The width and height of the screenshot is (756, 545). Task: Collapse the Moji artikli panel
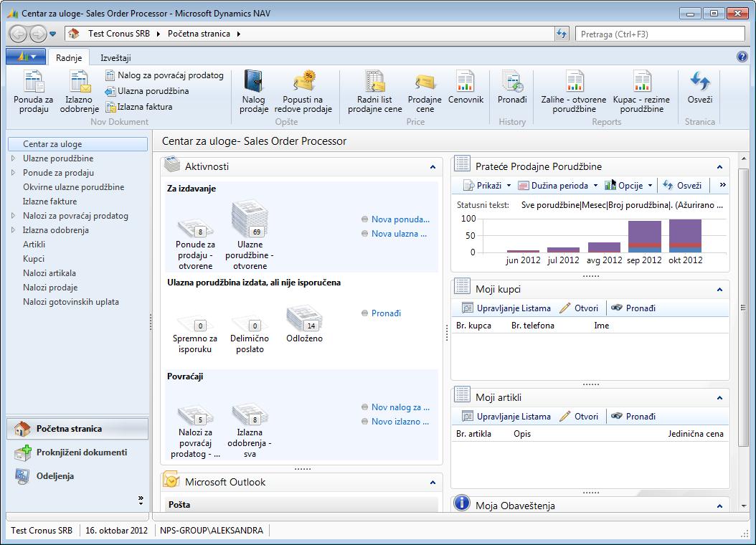pos(719,398)
